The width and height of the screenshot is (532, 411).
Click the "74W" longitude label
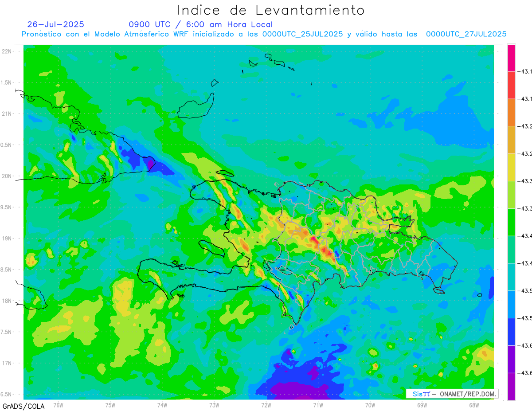tap(162, 405)
